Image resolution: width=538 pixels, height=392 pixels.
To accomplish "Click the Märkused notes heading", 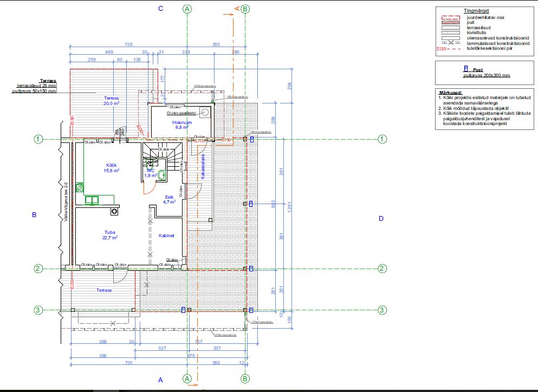I will point(450,92).
